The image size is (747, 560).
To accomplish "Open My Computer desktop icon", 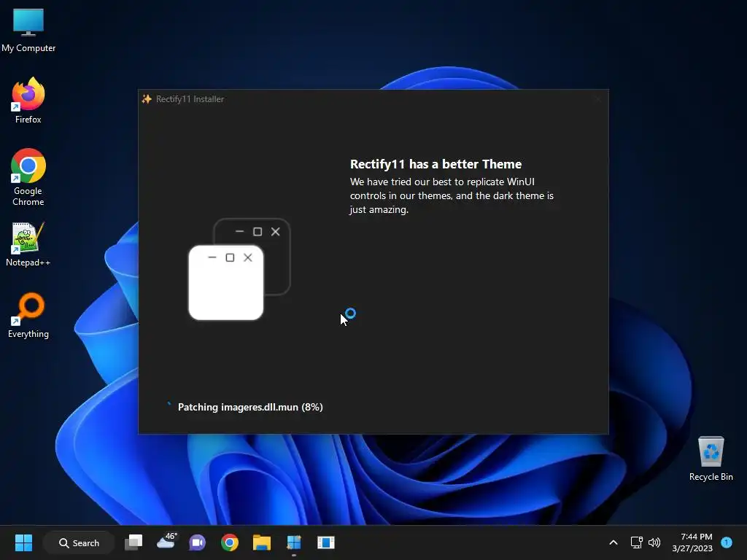I will [x=28, y=30].
